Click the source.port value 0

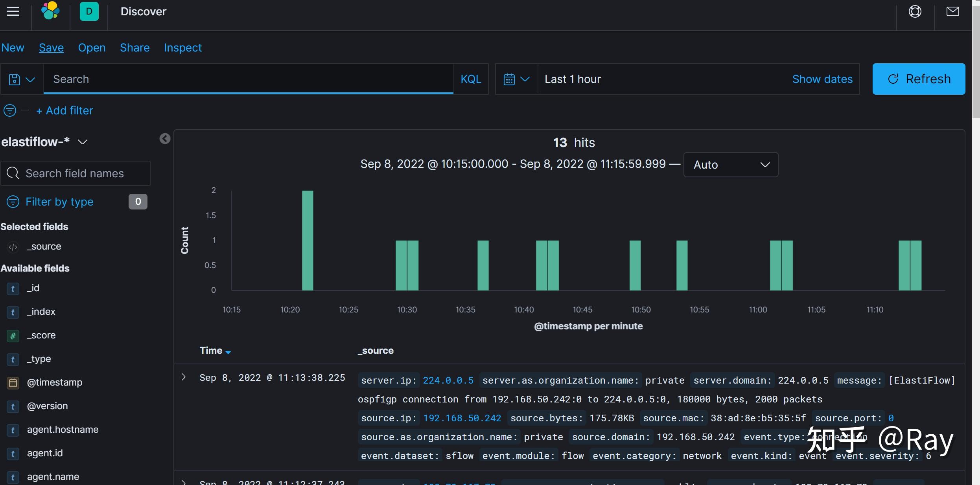891,418
